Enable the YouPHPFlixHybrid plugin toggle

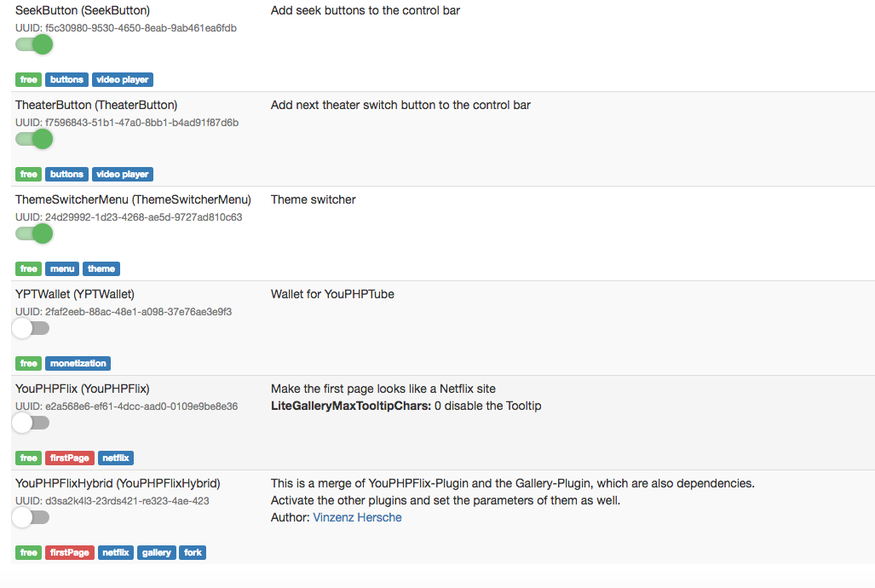31,517
